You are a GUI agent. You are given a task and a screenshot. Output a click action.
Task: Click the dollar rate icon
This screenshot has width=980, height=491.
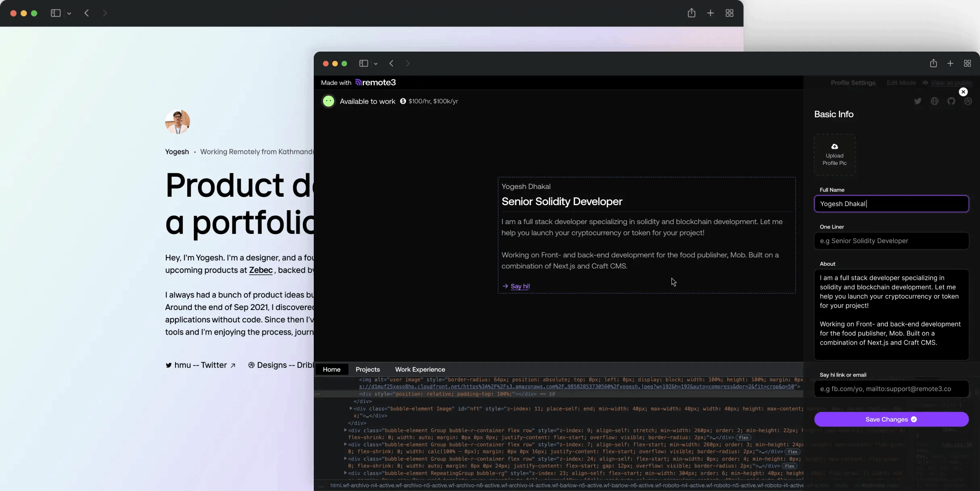pyautogui.click(x=403, y=101)
